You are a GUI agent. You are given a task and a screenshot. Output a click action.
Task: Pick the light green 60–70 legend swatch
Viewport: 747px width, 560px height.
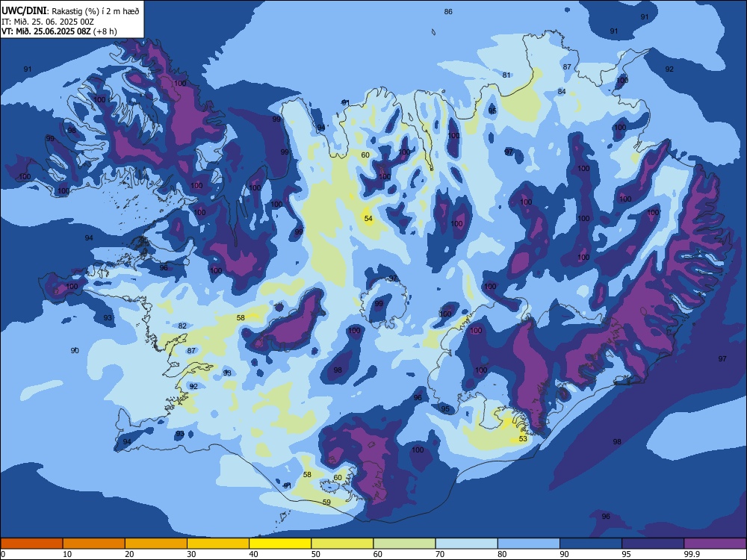point(404,544)
